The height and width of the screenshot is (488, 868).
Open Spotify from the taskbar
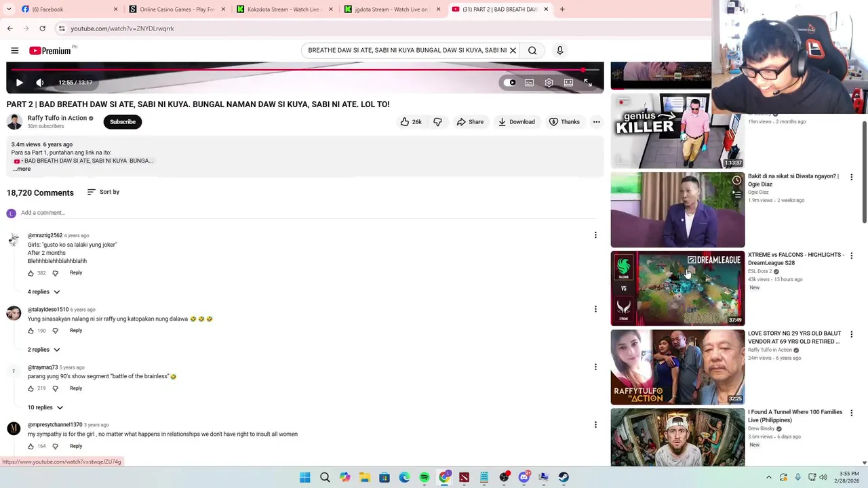[424, 477]
